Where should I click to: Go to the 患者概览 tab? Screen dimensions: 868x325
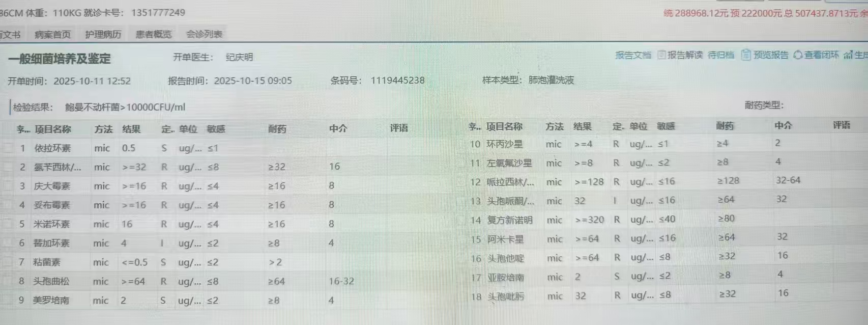point(153,35)
